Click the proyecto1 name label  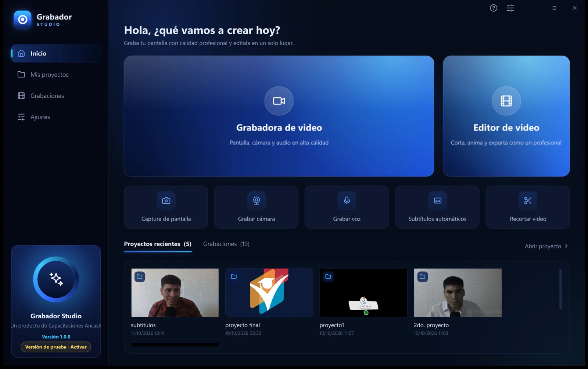coord(332,325)
